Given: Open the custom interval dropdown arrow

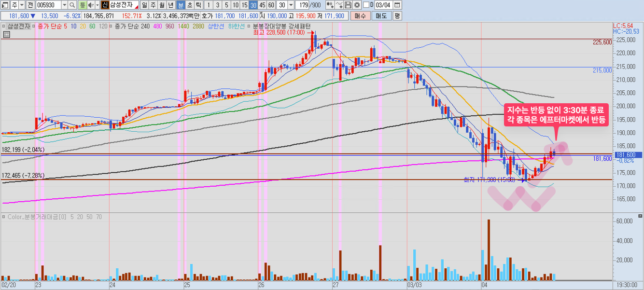Looking at the screenshot, I should 291,5.
